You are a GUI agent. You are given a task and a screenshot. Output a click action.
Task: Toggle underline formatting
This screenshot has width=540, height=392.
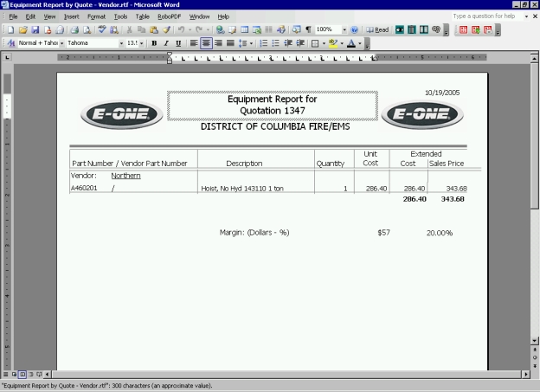click(x=178, y=43)
